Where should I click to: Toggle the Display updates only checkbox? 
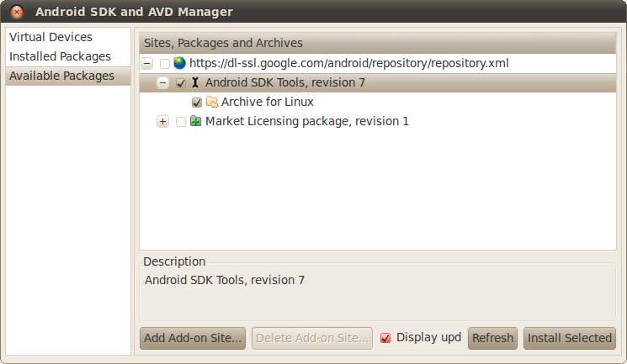[385, 338]
